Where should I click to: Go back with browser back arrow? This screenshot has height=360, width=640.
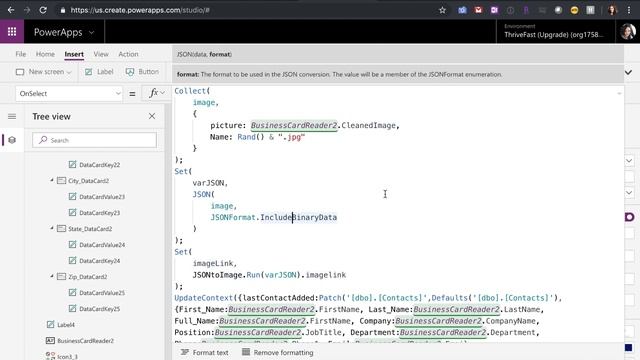(11, 10)
